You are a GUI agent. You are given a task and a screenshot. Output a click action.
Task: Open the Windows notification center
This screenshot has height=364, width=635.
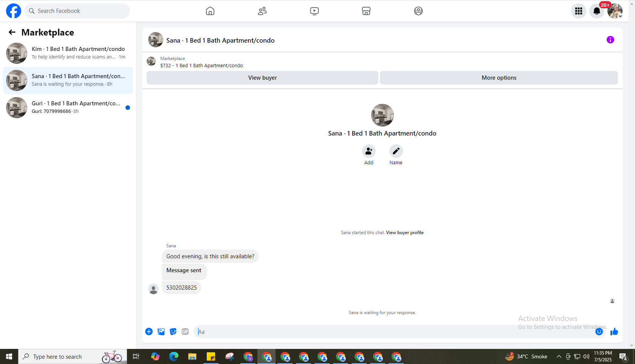tap(624, 356)
